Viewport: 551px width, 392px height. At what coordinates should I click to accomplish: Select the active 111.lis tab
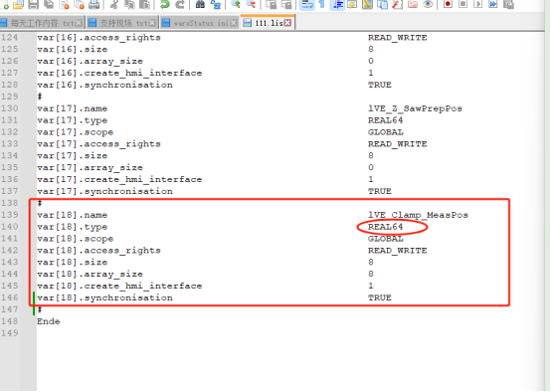point(268,23)
